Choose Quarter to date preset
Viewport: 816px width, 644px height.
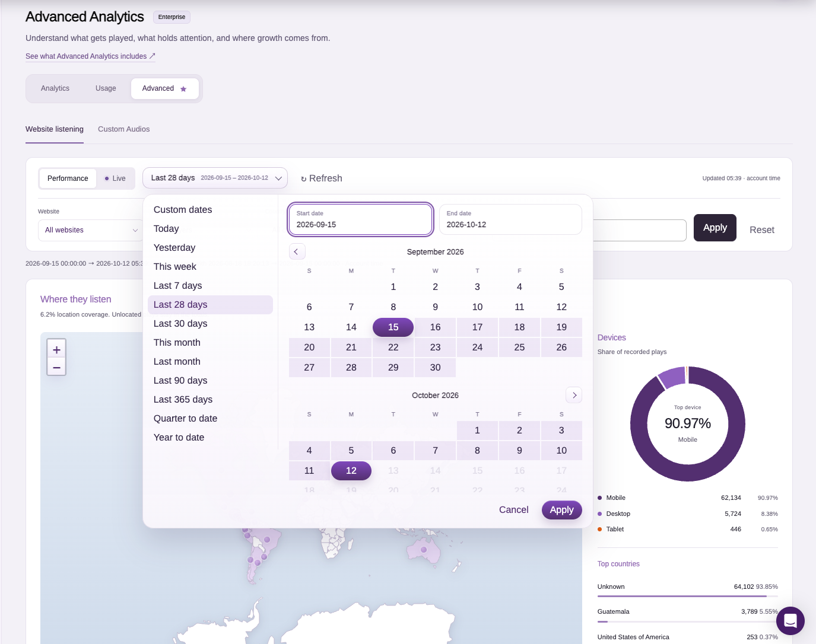coord(210,419)
